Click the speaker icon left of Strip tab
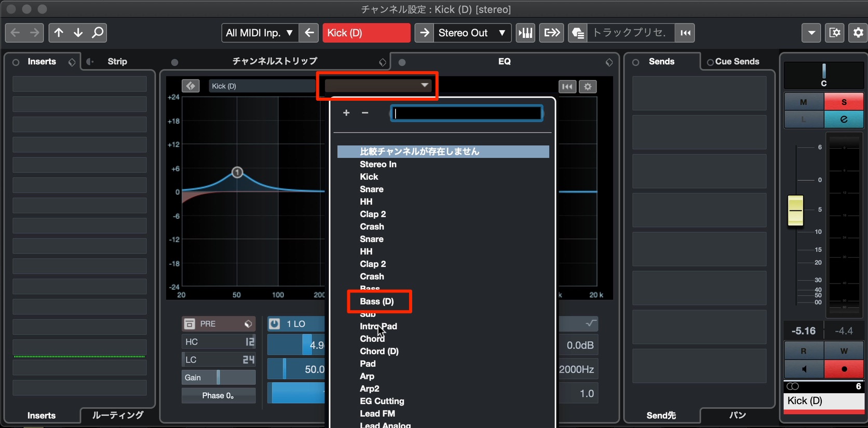Image resolution: width=868 pixels, height=428 pixels. click(x=90, y=61)
